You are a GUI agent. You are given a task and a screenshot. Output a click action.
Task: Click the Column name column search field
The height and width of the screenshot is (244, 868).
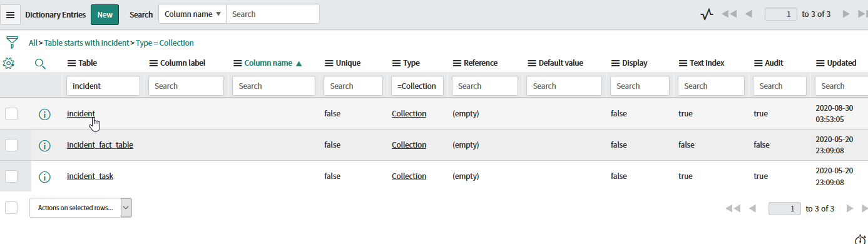273,86
